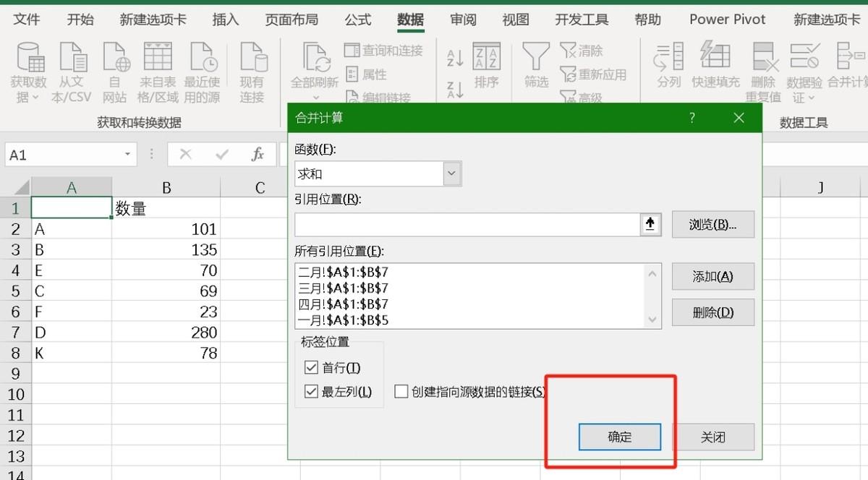Click the insert function fx icon

coord(258,155)
